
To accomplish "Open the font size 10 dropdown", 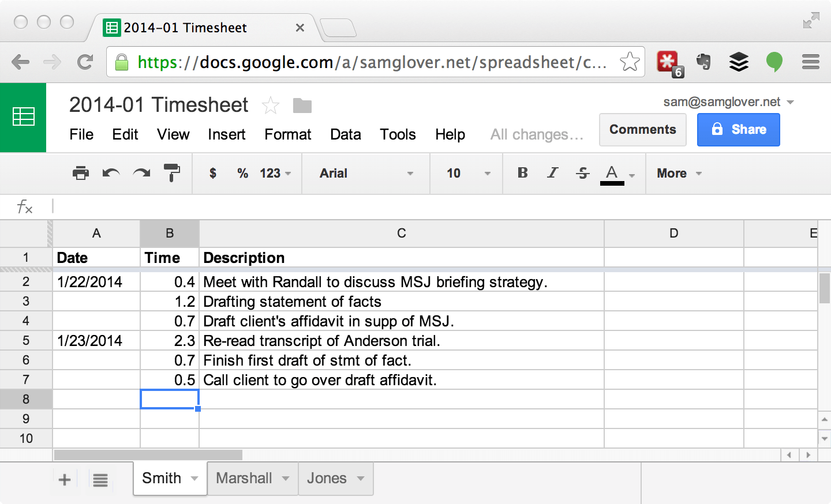I will pos(468,173).
